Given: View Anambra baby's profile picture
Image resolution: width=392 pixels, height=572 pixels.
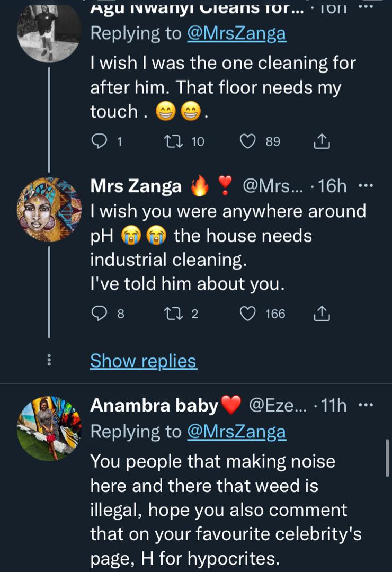Looking at the screenshot, I should coord(49,428).
